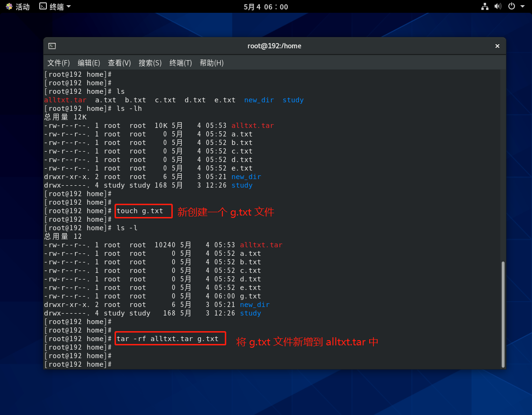Close the root@192:/home terminal window
The image size is (532, 415).
click(497, 46)
